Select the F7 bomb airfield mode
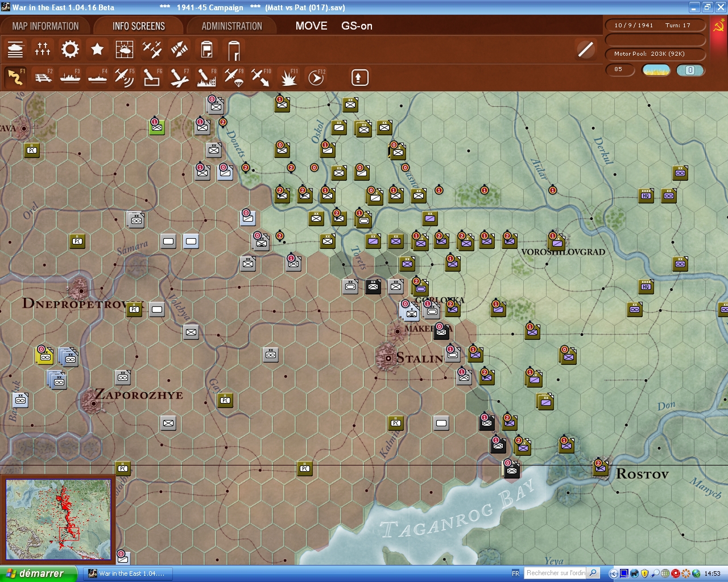Image resolution: width=728 pixels, height=582 pixels. pos(179,77)
